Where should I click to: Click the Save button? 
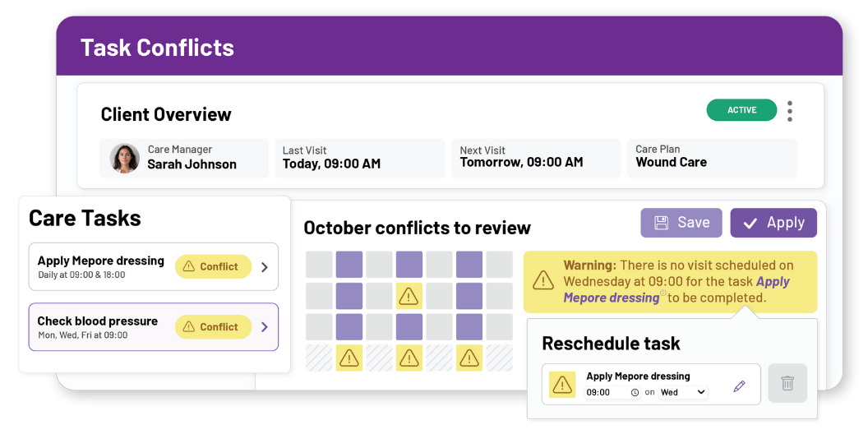[681, 223]
